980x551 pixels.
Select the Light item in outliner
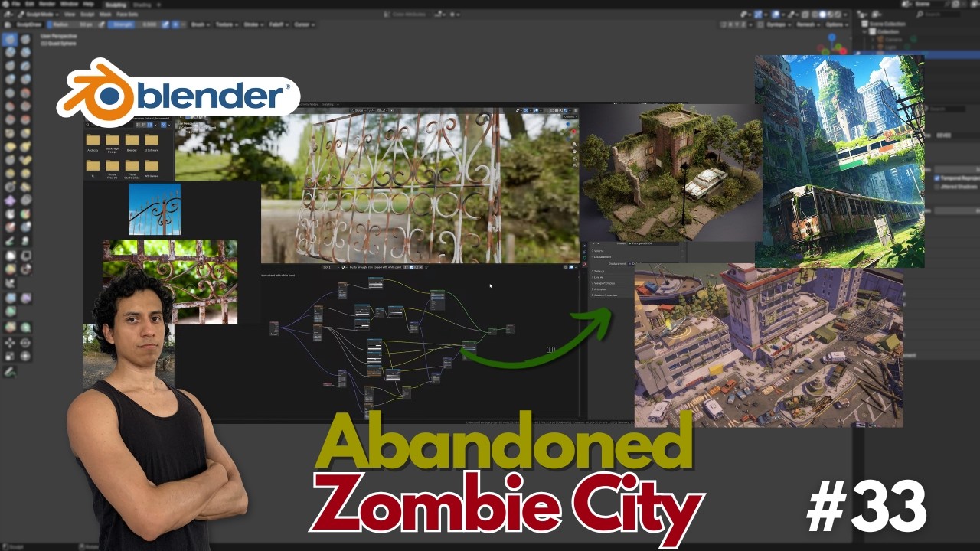click(x=890, y=47)
